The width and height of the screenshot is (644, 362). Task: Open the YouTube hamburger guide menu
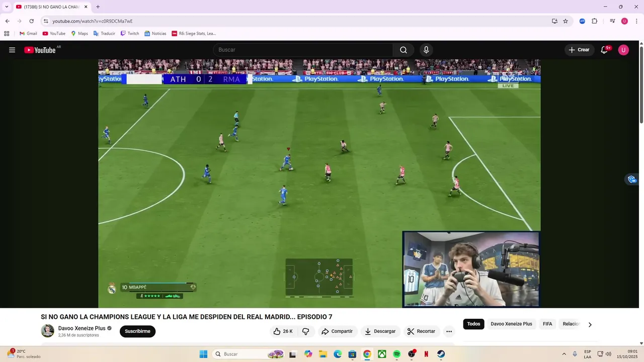[12, 50]
